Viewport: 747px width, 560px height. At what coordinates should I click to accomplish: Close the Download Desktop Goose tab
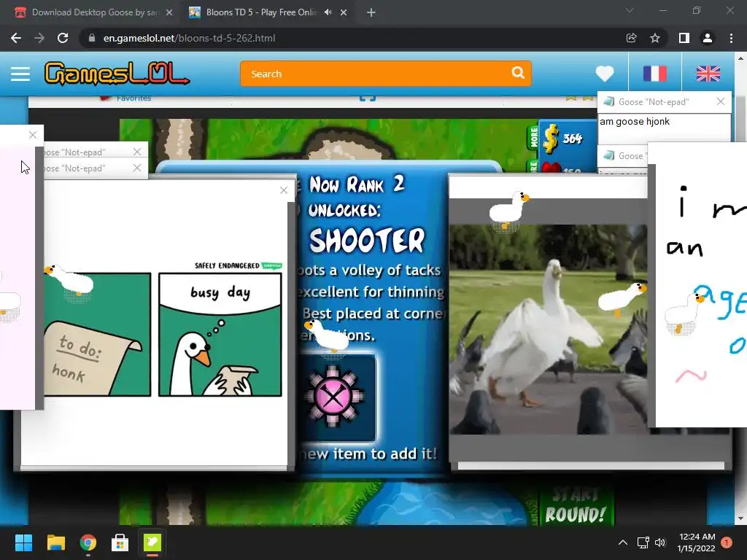pyautogui.click(x=169, y=12)
